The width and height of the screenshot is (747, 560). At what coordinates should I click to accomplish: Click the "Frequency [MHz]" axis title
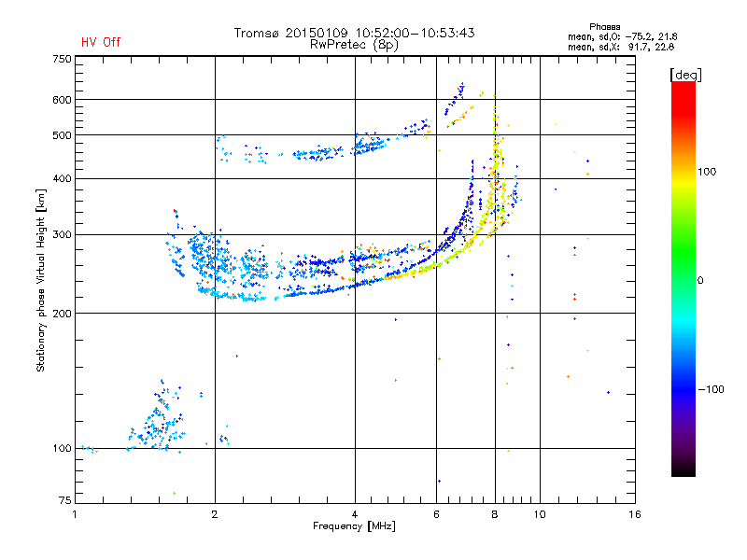(x=354, y=526)
